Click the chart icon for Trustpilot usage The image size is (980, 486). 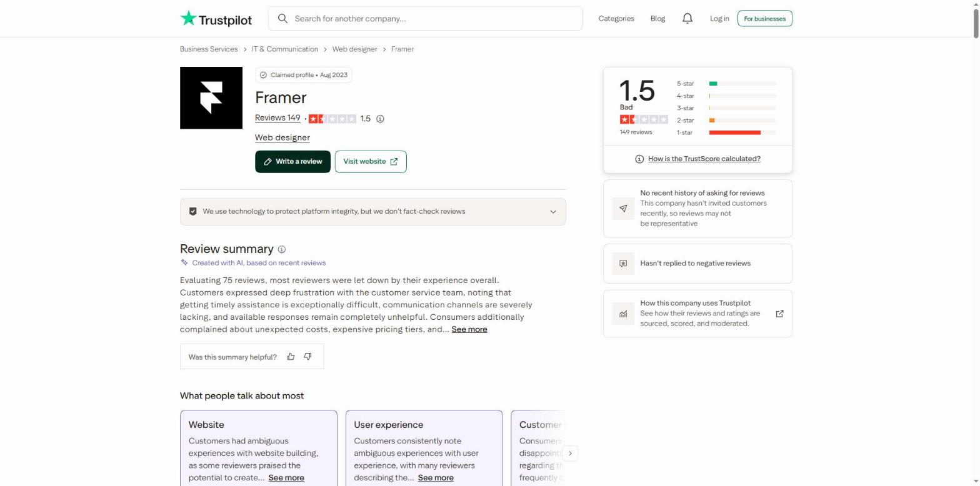click(623, 314)
